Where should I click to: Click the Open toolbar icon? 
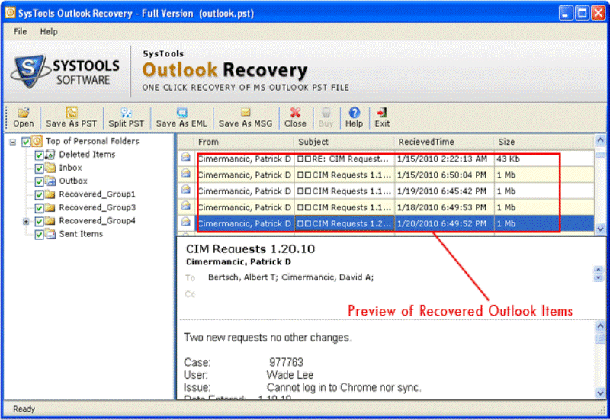[22, 117]
